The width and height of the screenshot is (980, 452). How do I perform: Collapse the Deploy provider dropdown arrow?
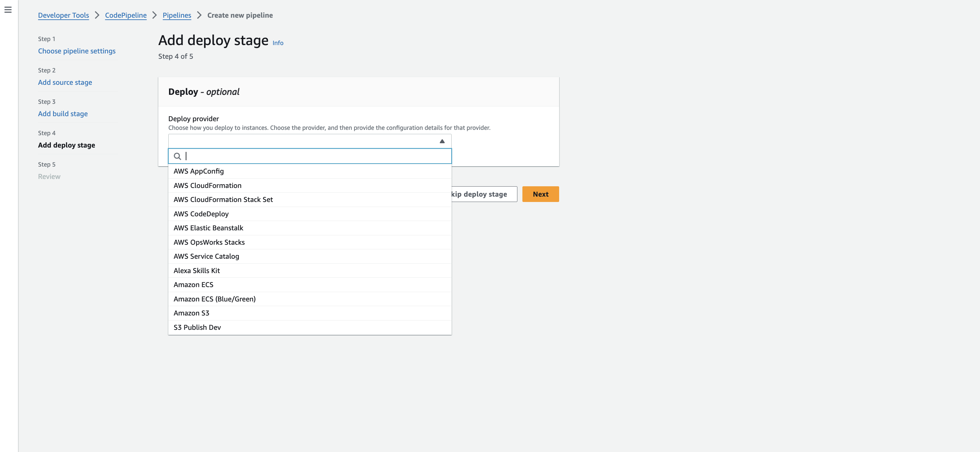click(x=442, y=142)
